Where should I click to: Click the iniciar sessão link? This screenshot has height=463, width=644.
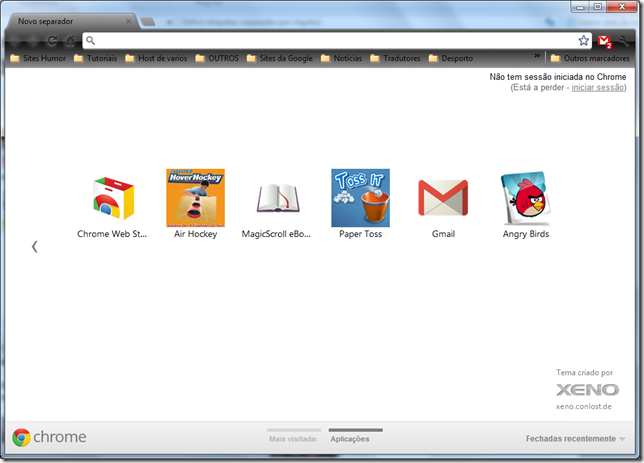coord(598,88)
